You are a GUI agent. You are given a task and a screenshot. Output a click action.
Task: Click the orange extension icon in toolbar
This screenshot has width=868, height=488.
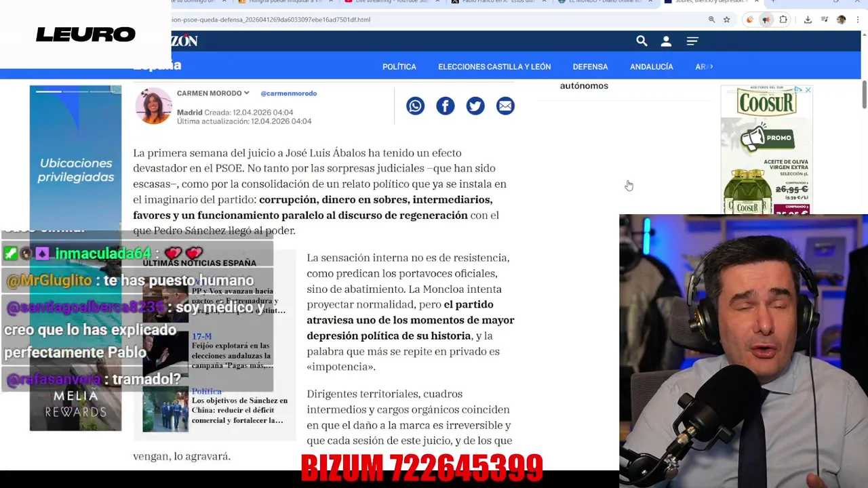tap(750, 20)
